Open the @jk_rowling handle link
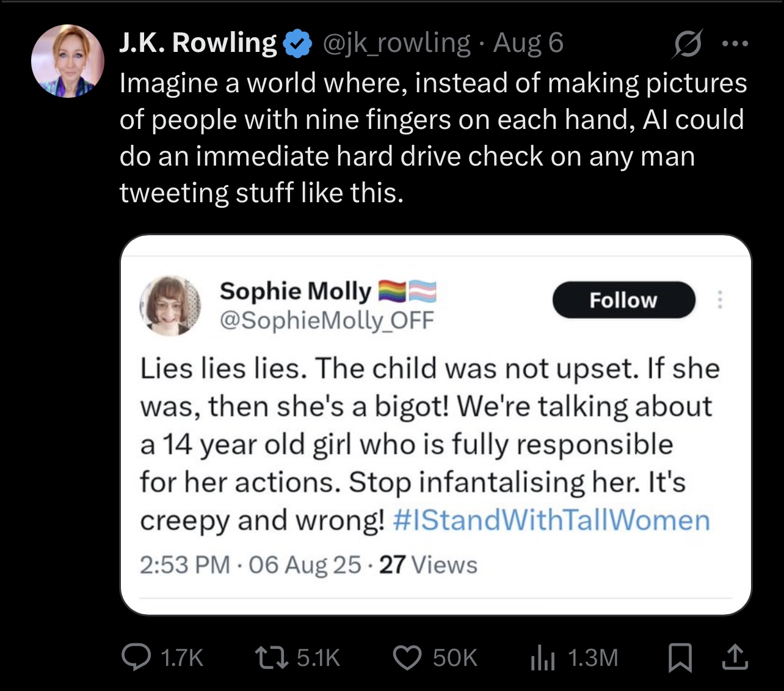784x691 pixels. point(396,43)
